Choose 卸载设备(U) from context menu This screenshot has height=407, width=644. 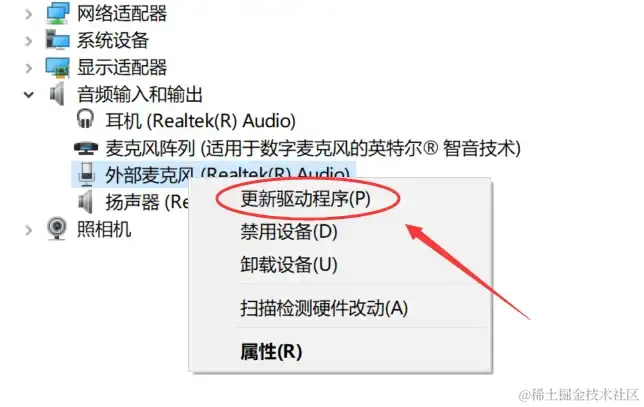(289, 265)
